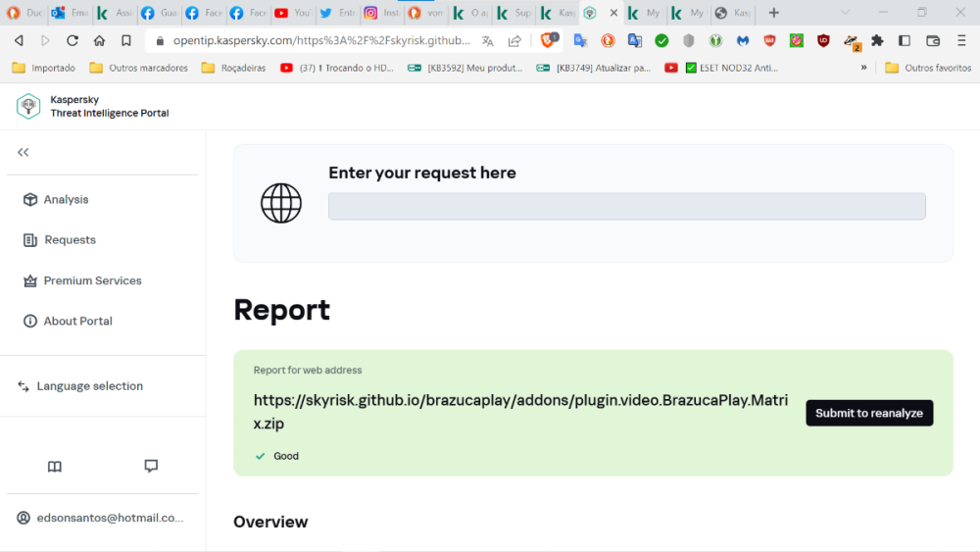This screenshot has height=552, width=980.
Task: Open the About Portal page
Action: coord(68,322)
